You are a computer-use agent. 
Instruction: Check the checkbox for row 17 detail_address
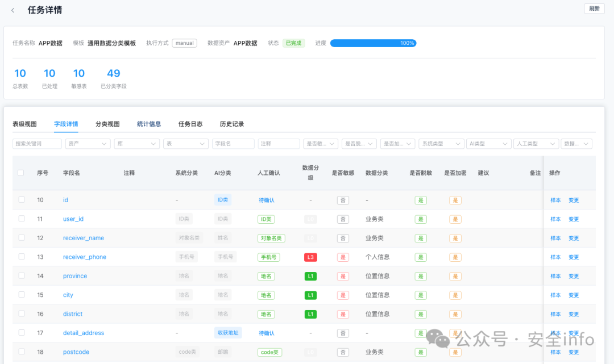tap(22, 333)
